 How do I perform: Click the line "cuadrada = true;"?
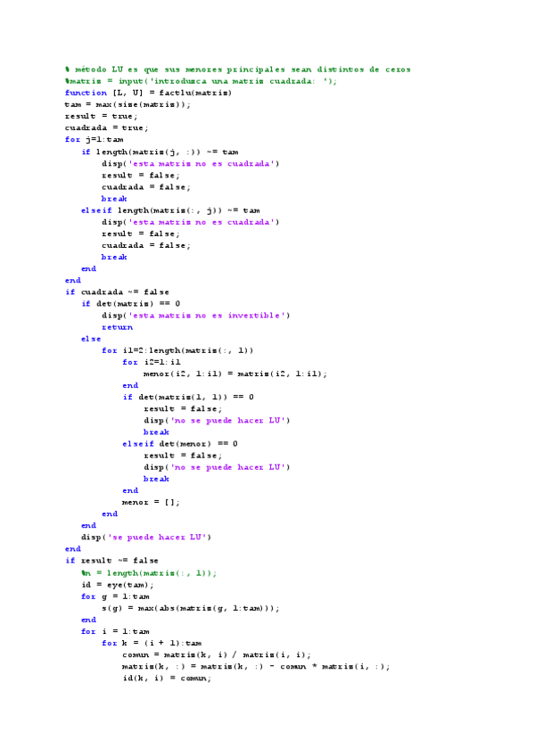[107, 127]
